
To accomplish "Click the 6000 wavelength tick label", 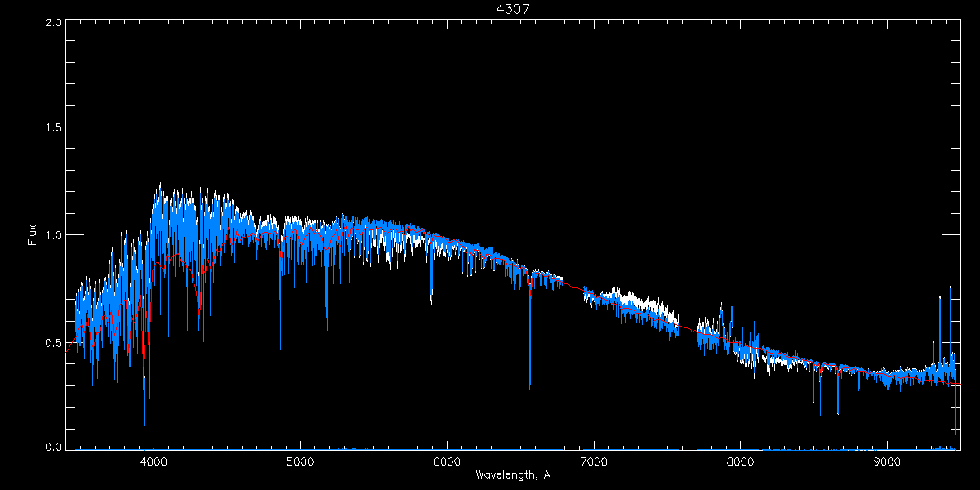I will [x=447, y=461].
